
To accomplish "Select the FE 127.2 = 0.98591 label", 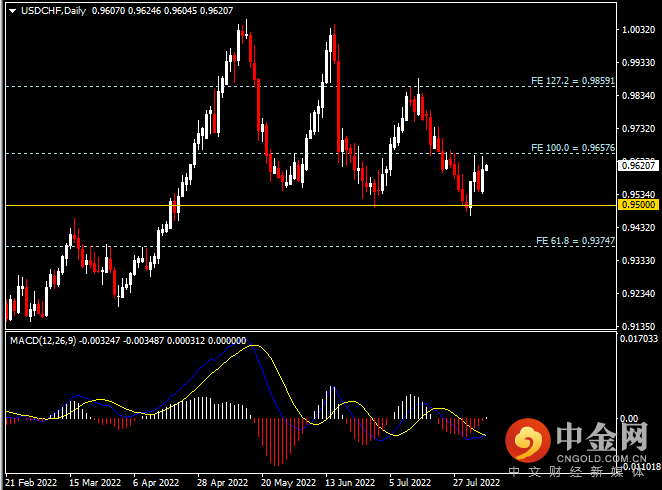I will click(573, 81).
